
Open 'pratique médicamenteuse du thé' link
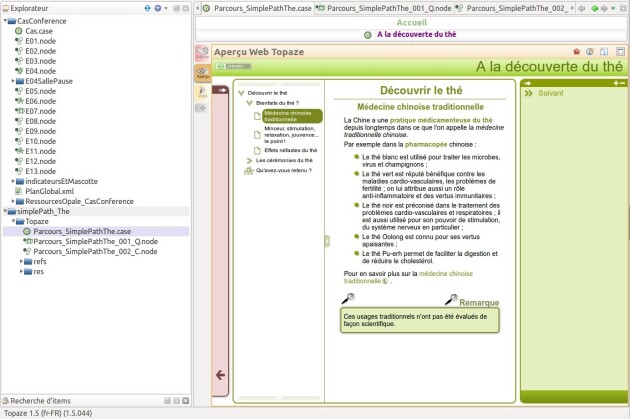[441, 120]
